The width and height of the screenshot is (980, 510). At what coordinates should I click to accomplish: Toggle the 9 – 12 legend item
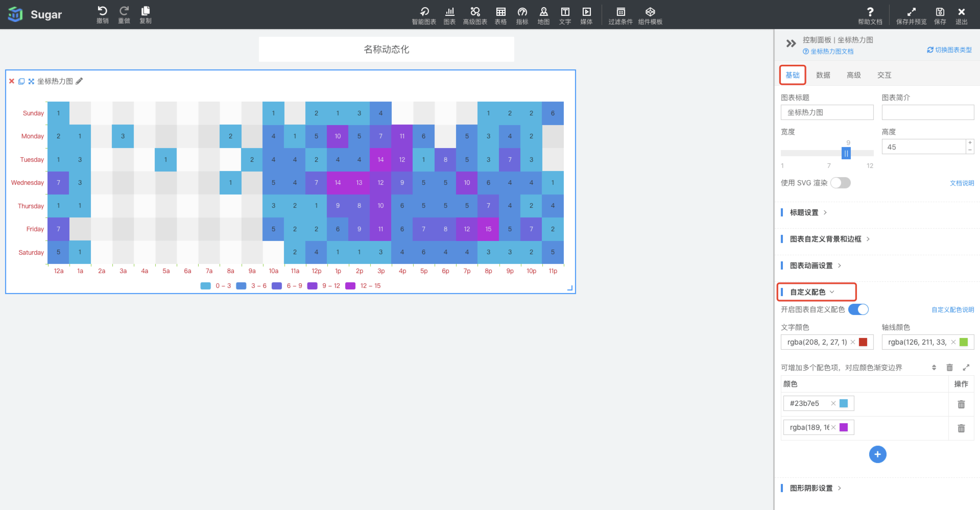click(324, 286)
